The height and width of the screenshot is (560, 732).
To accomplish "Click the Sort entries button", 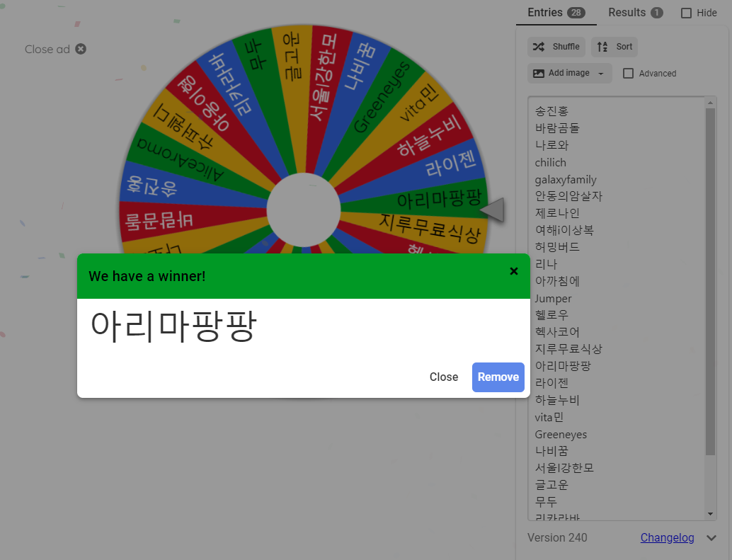I will (614, 47).
